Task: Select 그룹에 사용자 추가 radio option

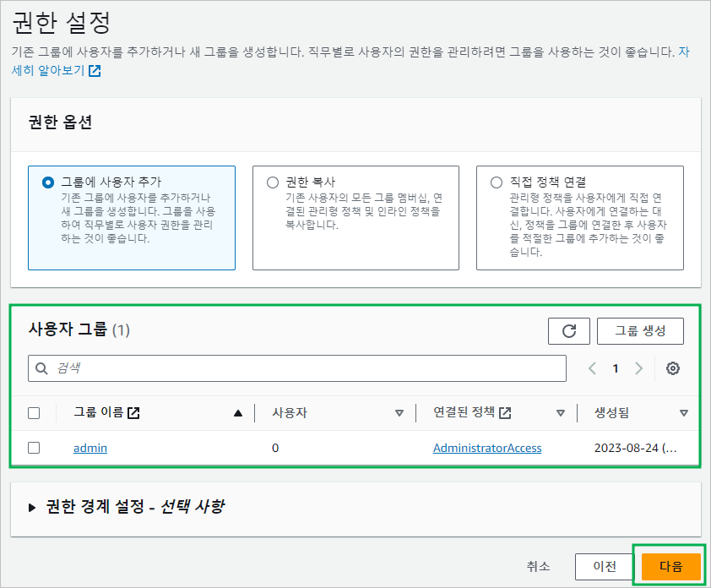Action: [x=47, y=182]
